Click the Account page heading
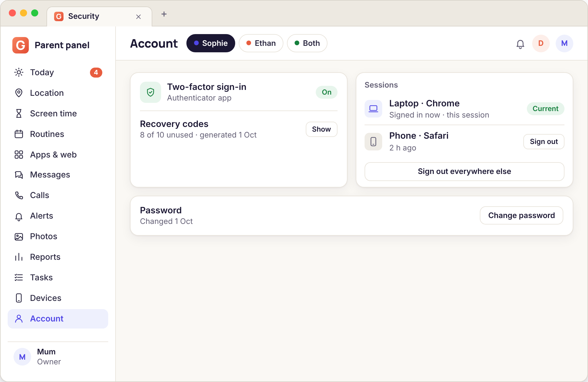 tap(154, 43)
